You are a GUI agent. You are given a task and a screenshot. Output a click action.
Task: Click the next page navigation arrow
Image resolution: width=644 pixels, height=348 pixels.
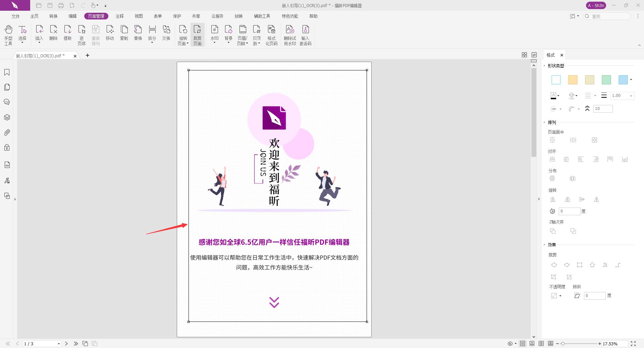coord(66,344)
